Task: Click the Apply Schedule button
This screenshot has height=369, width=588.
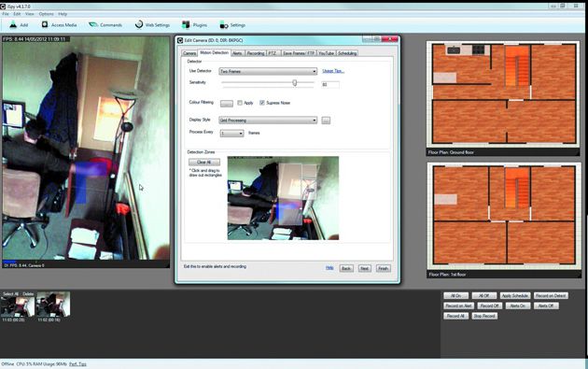Action: [x=515, y=296]
